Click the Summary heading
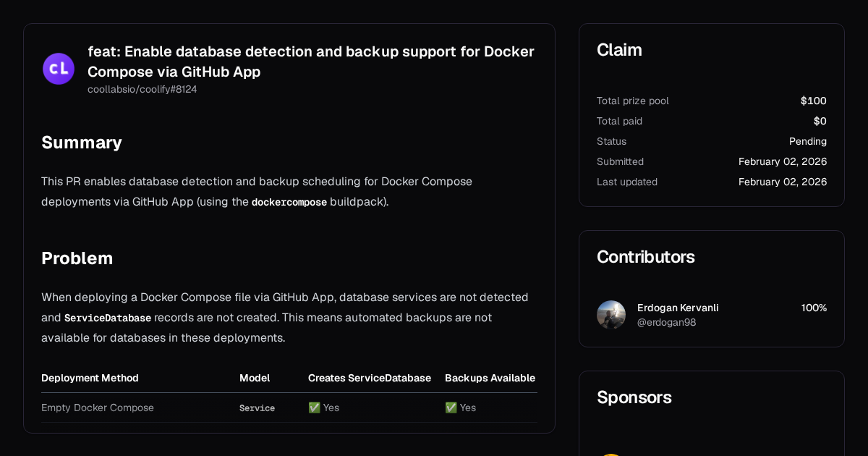868x456 pixels. coord(82,143)
